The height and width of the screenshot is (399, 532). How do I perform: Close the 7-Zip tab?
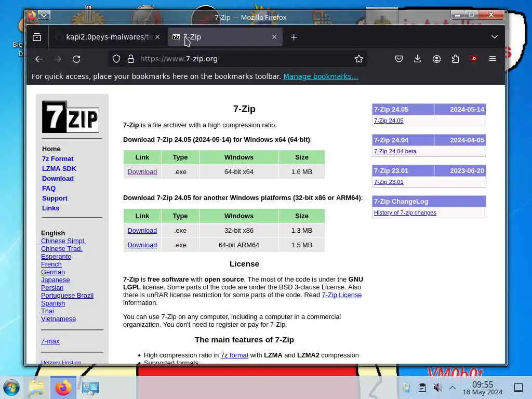274,37
